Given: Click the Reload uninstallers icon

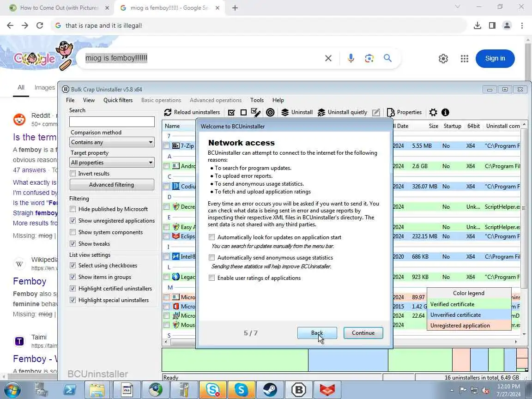Looking at the screenshot, I should click(x=168, y=112).
